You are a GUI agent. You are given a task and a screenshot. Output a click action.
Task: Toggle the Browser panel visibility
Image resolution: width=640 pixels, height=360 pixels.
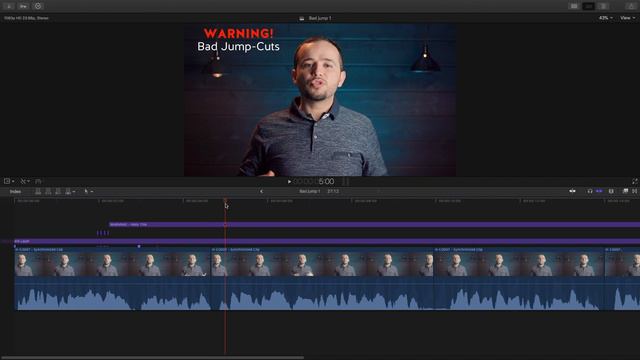pyautogui.click(x=574, y=6)
